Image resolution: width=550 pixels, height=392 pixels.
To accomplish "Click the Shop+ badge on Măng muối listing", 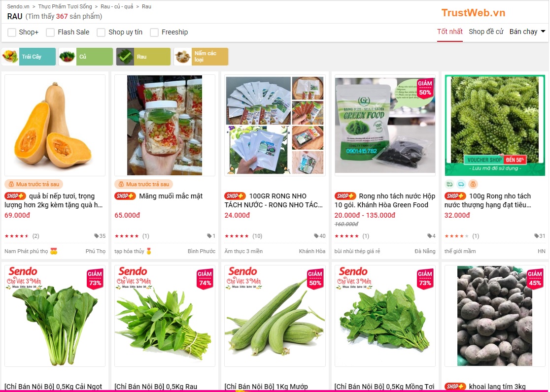I will (x=125, y=196).
